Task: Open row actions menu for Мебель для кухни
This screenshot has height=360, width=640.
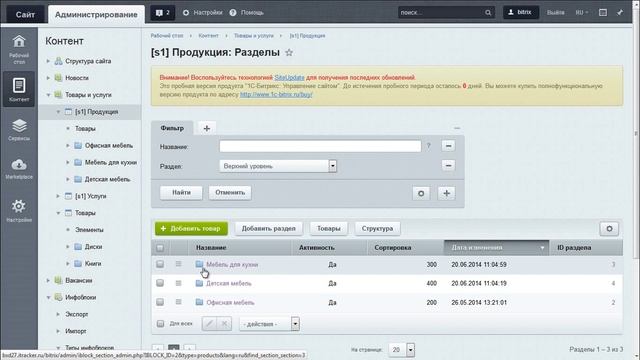Action: coord(178,264)
